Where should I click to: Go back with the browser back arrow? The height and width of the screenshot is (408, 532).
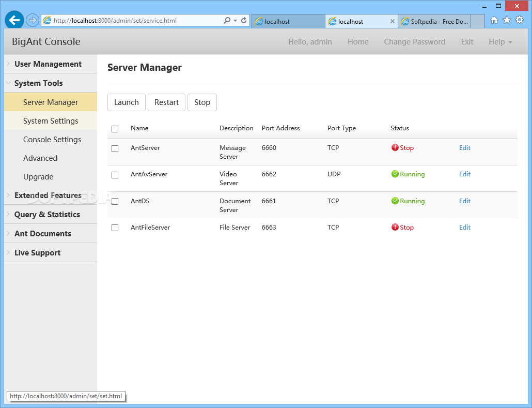point(14,20)
